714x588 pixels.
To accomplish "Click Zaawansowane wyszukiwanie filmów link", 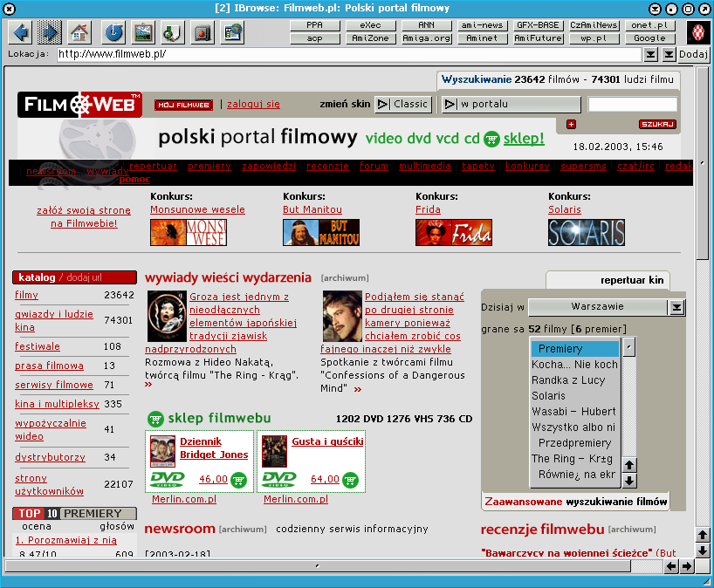I will click(x=575, y=502).
